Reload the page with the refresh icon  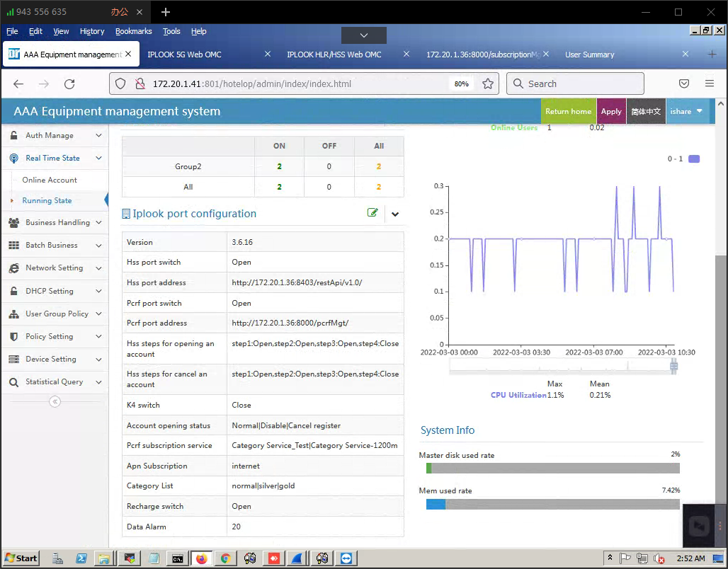point(69,84)
